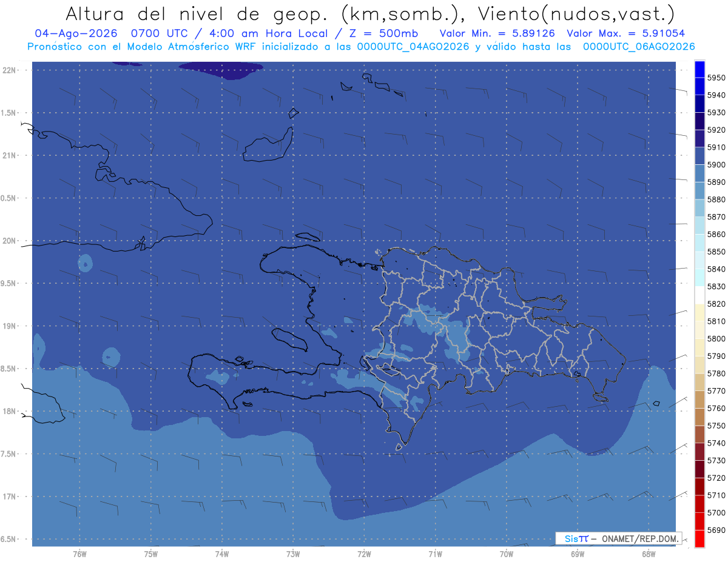Click the map title 'Altura del nivel de geop.'
The width and height of the screenshot is (728, 562).
coord(197,13)
